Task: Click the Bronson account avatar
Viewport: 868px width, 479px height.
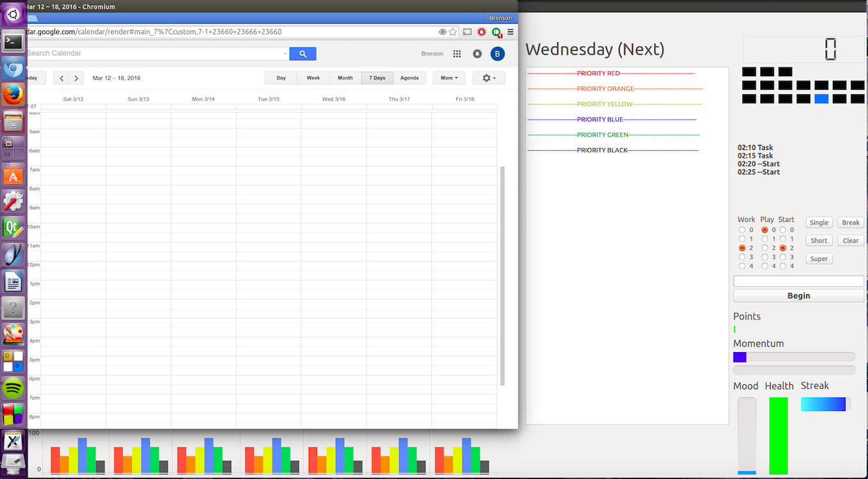Action: click(498, 54)
